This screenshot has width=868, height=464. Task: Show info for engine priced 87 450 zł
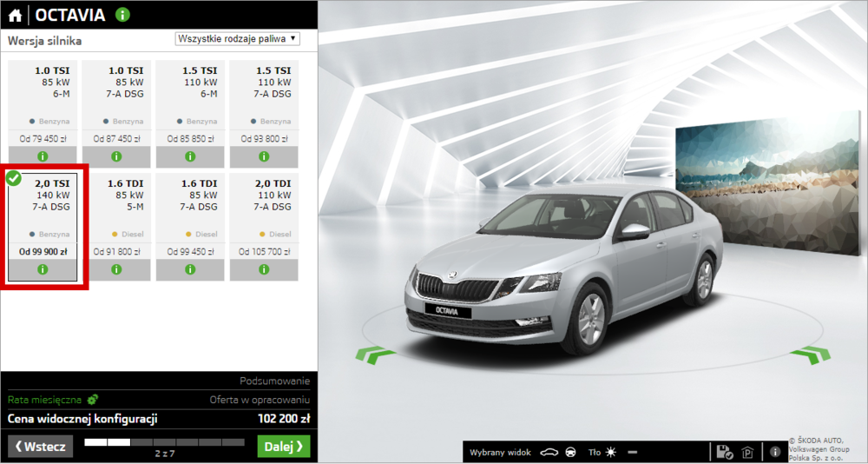(116, 157)
